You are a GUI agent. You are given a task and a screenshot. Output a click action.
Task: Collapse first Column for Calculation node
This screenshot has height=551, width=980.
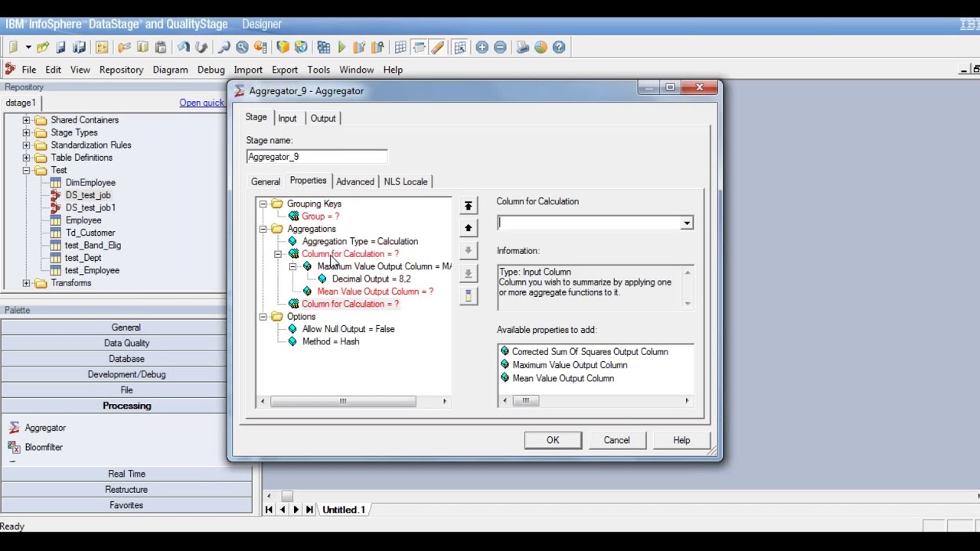(x=278, y=254)
